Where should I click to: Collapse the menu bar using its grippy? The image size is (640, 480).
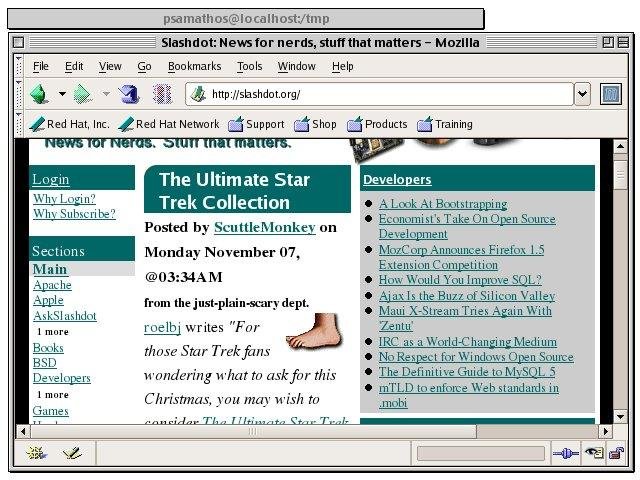coord(18,65)
